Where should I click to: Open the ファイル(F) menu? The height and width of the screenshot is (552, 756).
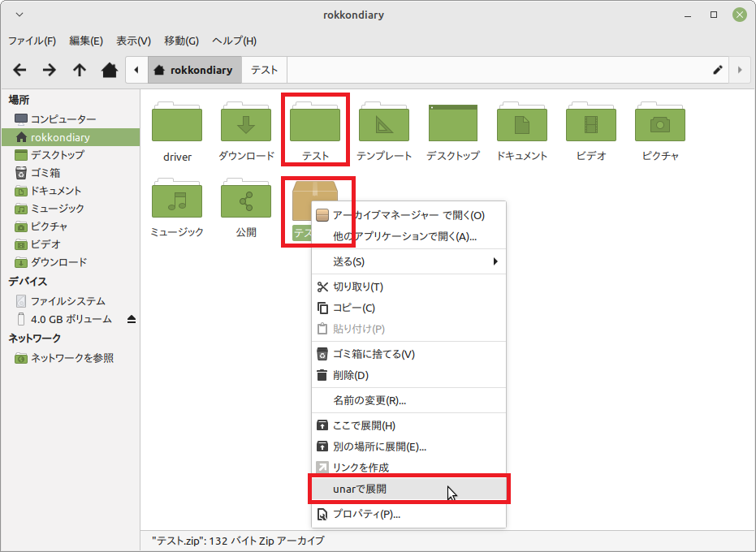click(32, 41)
